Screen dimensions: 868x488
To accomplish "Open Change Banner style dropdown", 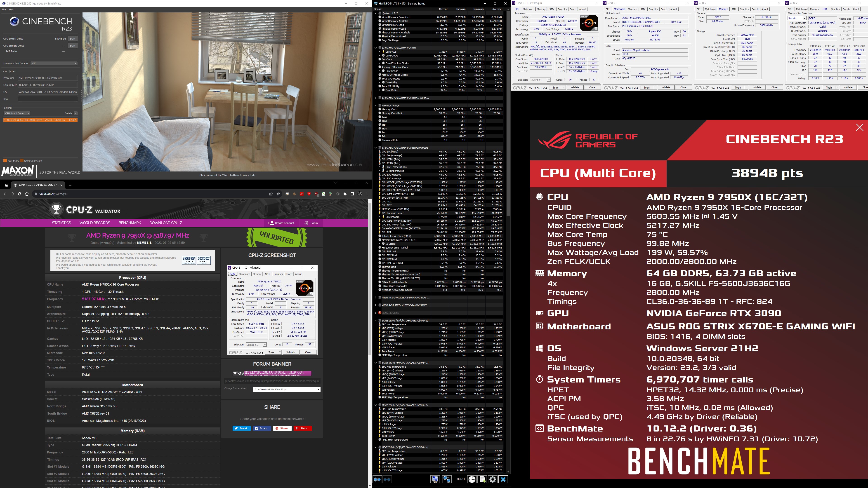I will pos(286,389).
